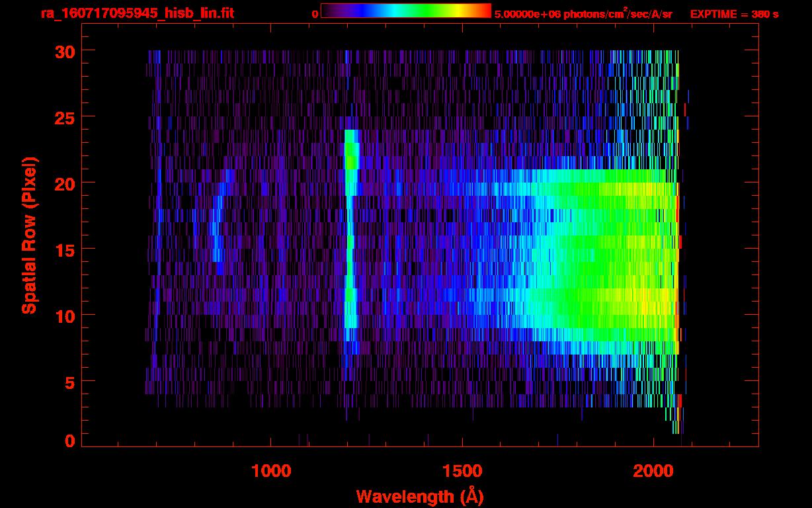
Task: Click the 5.00000e+06 photons units label
Action: pos(583,13)
